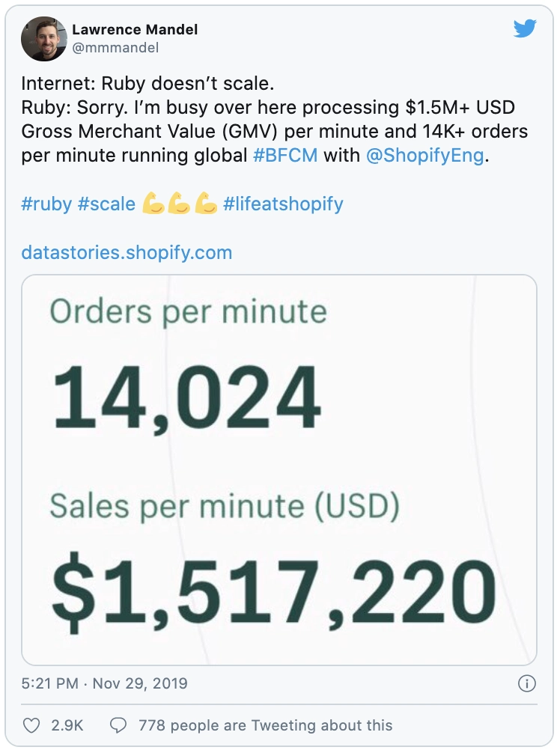Screen dimensions: 560x750
Task: Click the reply speech bubble icon
Action: (x=118, y=725)
